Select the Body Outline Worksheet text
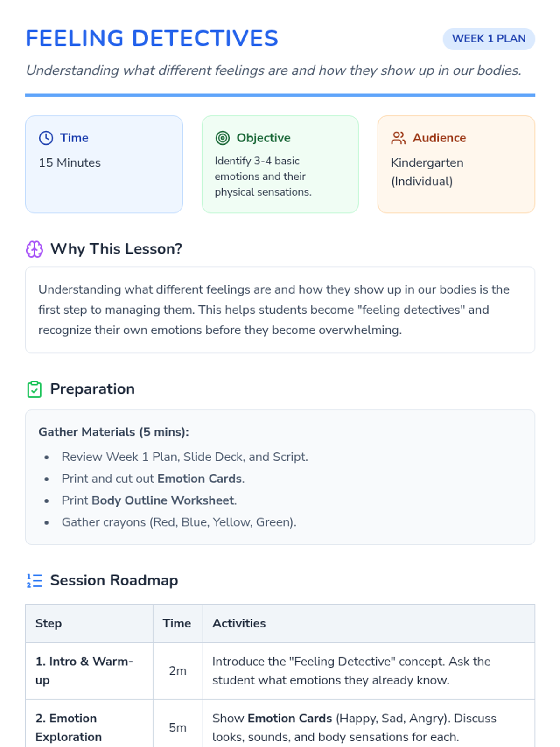Image resolution: width=560 pixels, height=747 pixels. pos(163,500)
